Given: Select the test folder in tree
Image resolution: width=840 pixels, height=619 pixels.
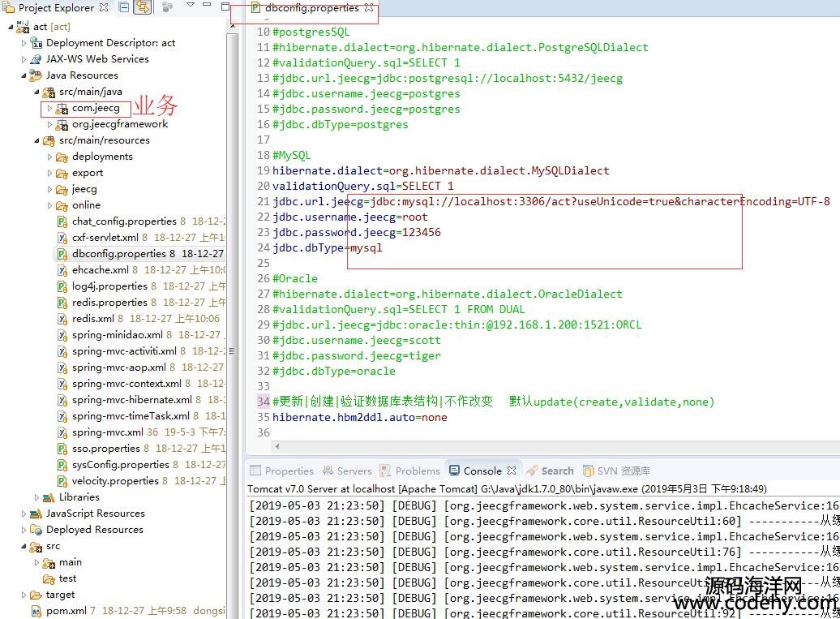Looking at the screenshot, I should point(67,578).
